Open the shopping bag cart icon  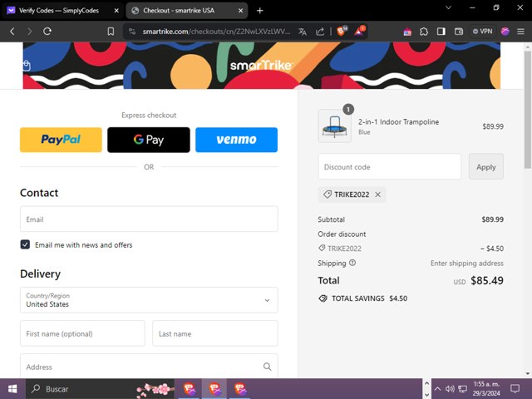coord(27,65)
